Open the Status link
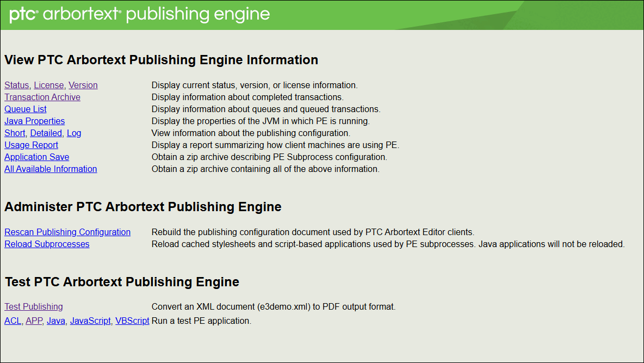644x363 pixels. click(16, 85)
